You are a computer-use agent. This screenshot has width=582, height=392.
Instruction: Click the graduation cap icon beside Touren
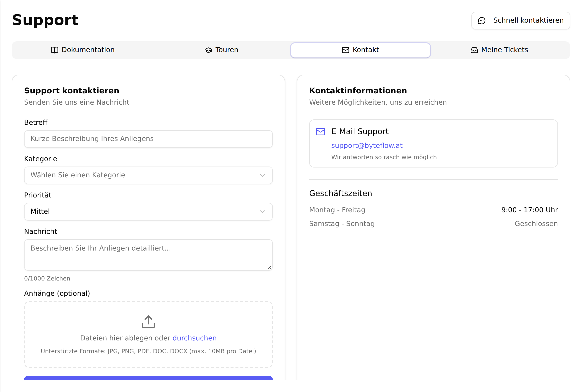tap(208, 50)
